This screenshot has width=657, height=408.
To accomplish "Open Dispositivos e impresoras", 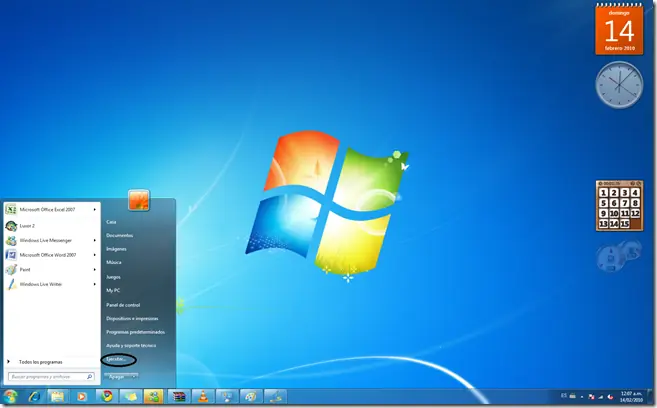I will pyautogui.click(x=132, y=318).
